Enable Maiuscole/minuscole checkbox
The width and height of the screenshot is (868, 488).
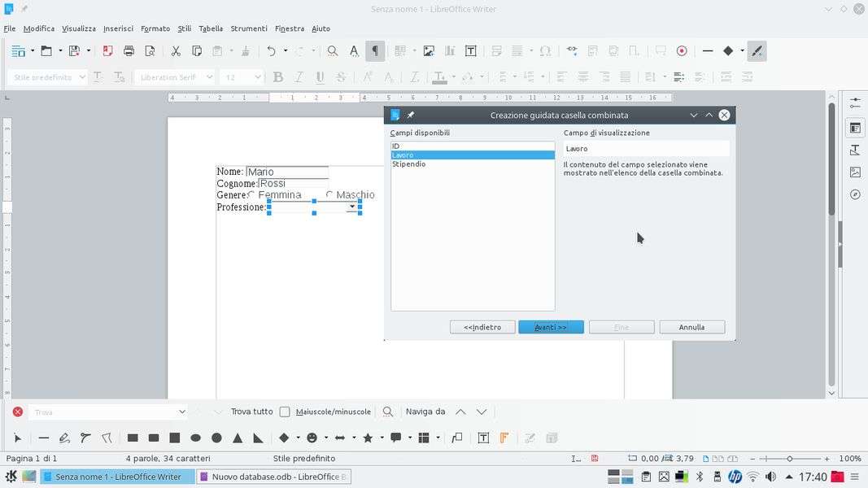point(285,412)
